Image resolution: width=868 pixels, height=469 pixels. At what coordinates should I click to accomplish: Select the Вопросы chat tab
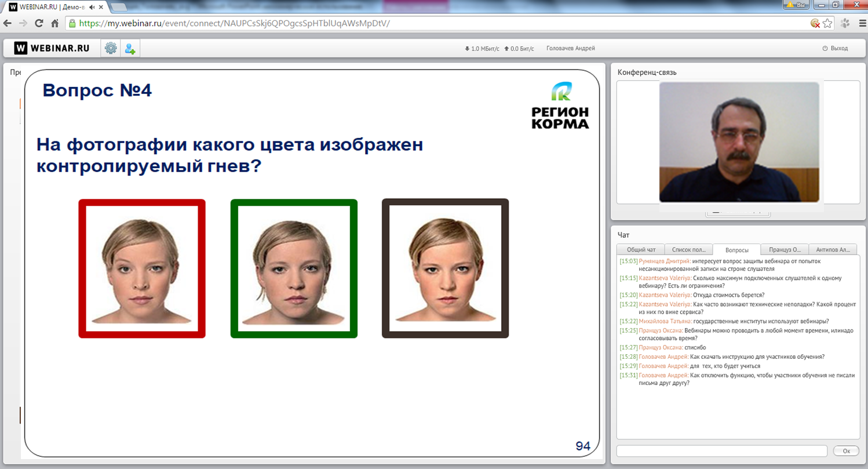click(x=736, y=250)
